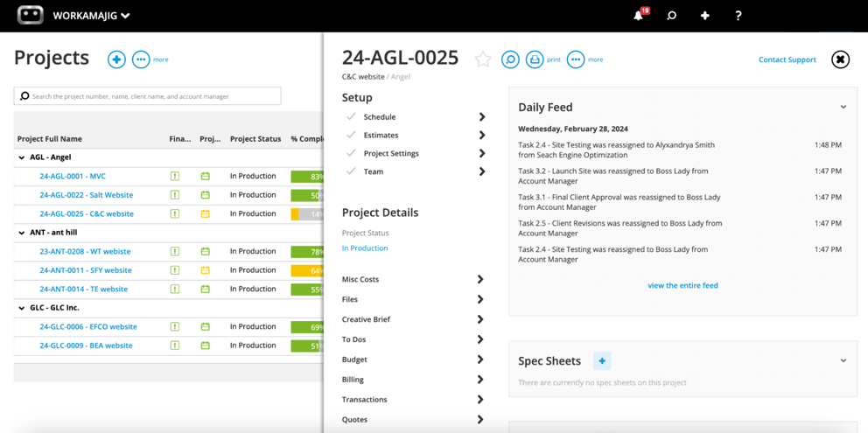Open project 24-GLC-0006 - EFCO website
Viewport: 868px width, 433px height.
click(88, 326)
